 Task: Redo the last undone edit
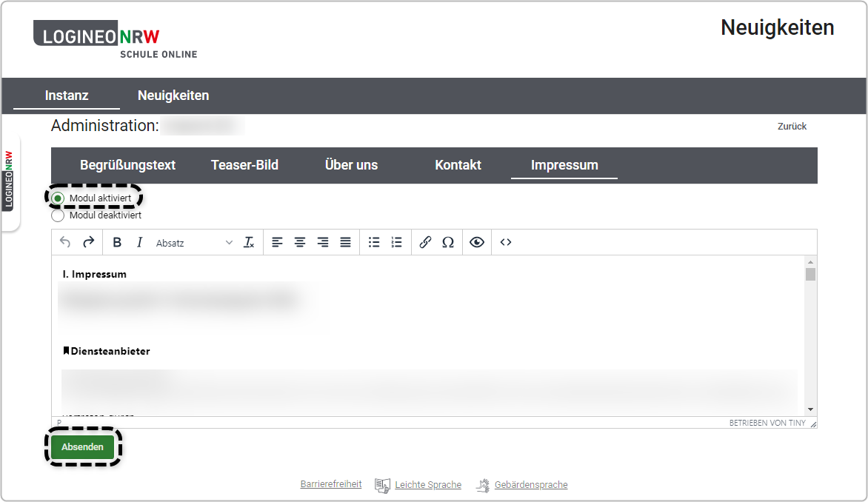tap(89, 242)
